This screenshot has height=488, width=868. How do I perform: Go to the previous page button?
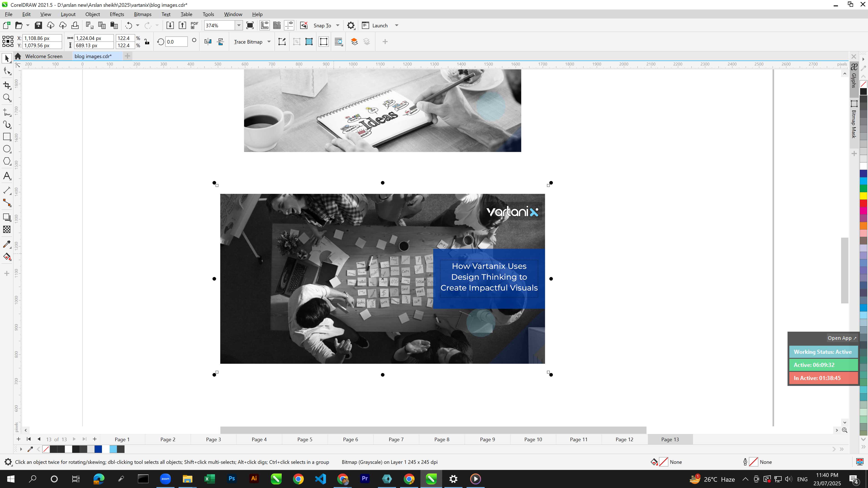[x=39, y=439]
